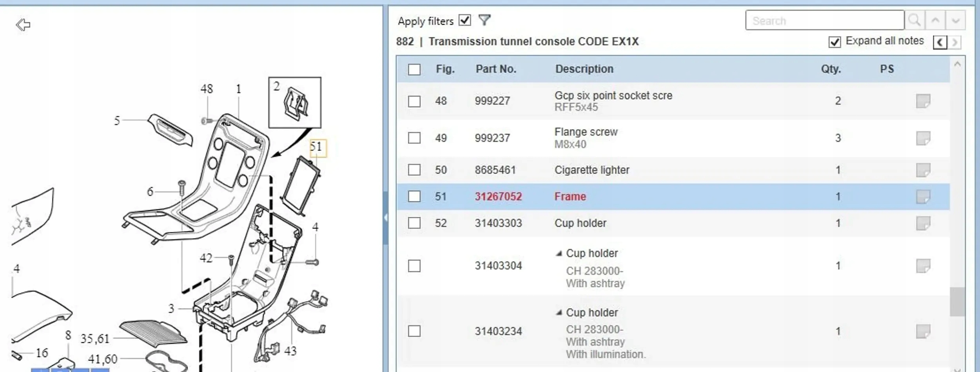Sort by Part No. column header
Viewport: 980px width, 372px height.
pos(496,69)
